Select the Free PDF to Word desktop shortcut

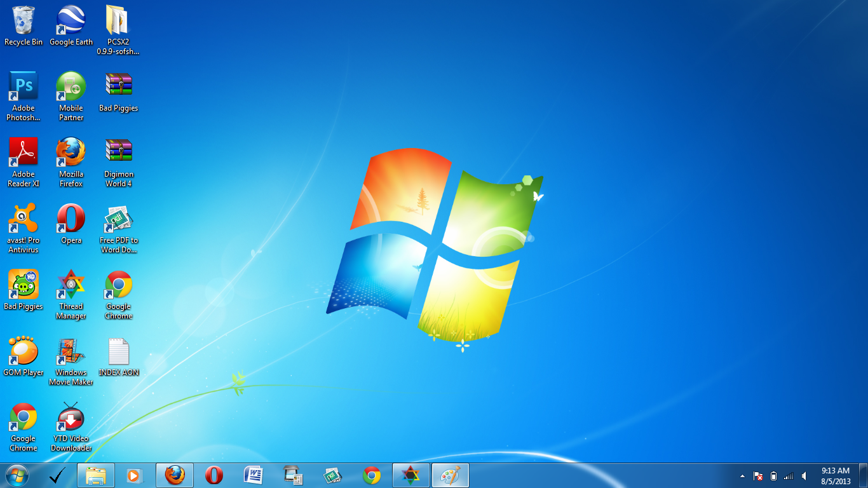[118, 229]
